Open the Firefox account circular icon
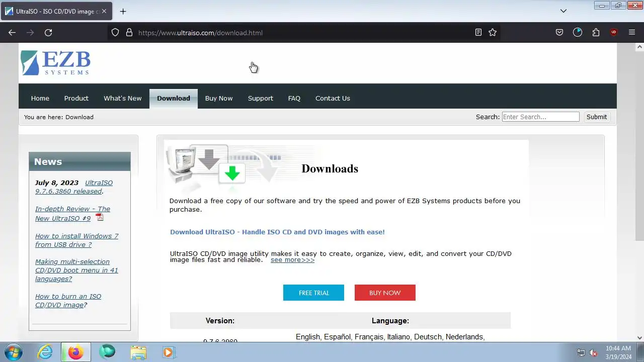 pyautogui.click(x=578, y=33)
